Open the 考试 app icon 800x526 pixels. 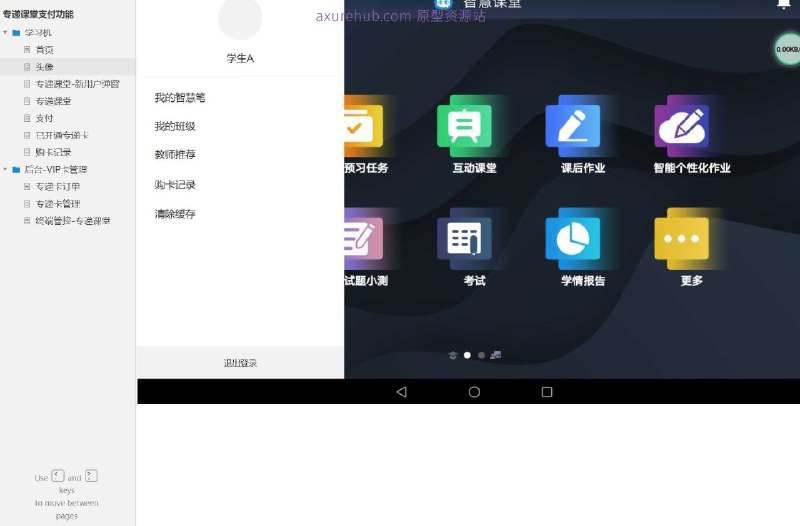coord(464,238)
